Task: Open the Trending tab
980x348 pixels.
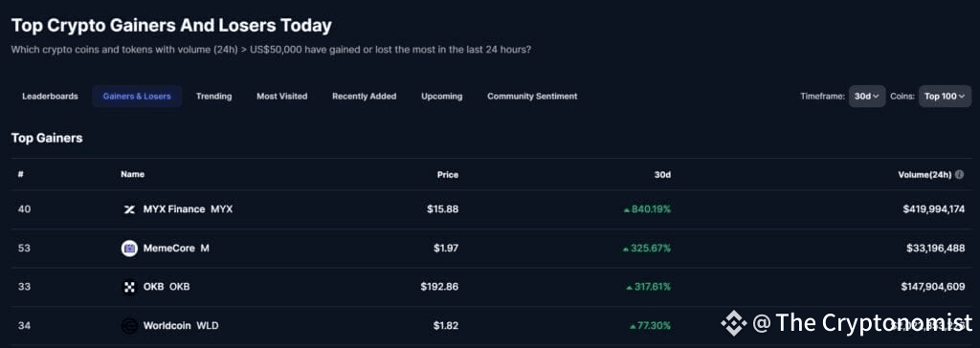Action: point(213,97)
